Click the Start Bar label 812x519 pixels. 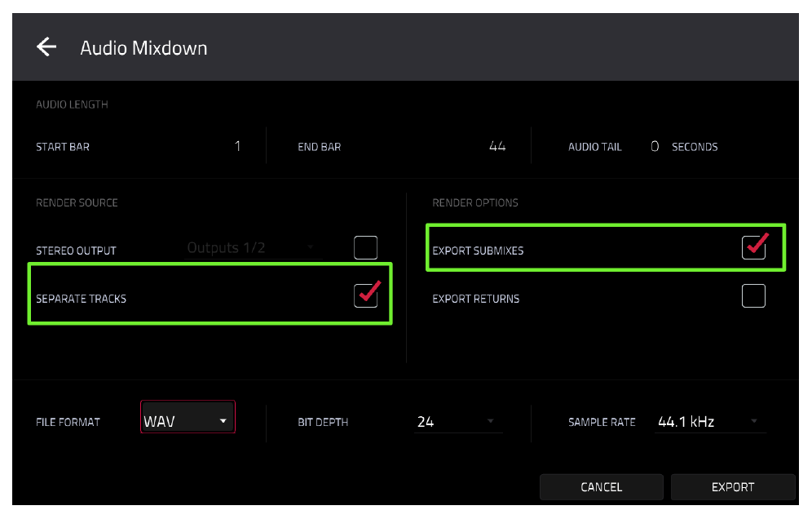pyautogui.click(x=63, y=147)
